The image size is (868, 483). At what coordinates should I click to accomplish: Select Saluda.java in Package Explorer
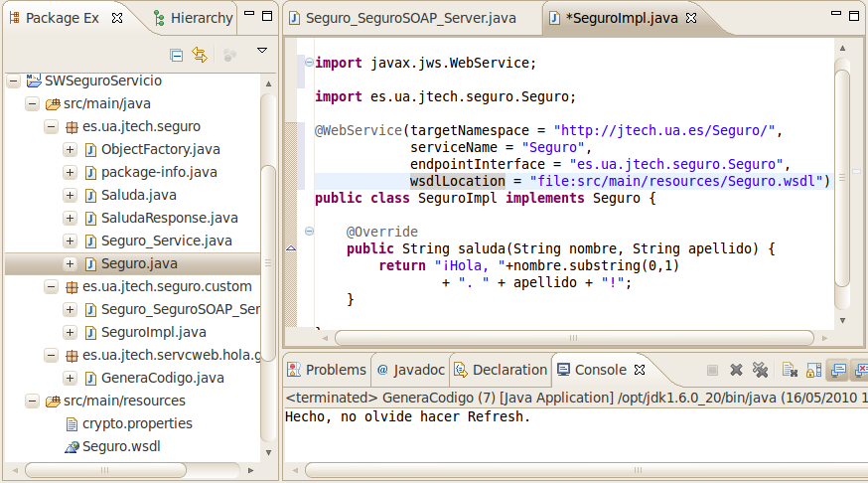[x=138, y=195]
